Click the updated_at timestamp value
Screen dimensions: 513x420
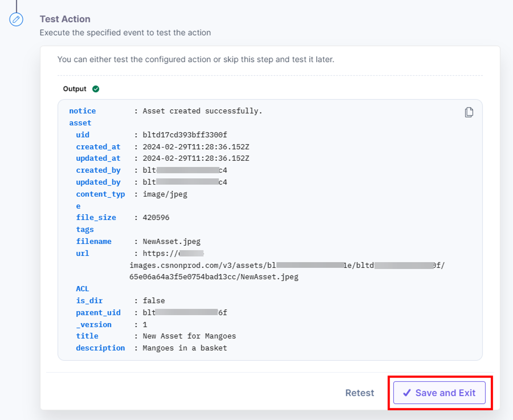point(196,158)
